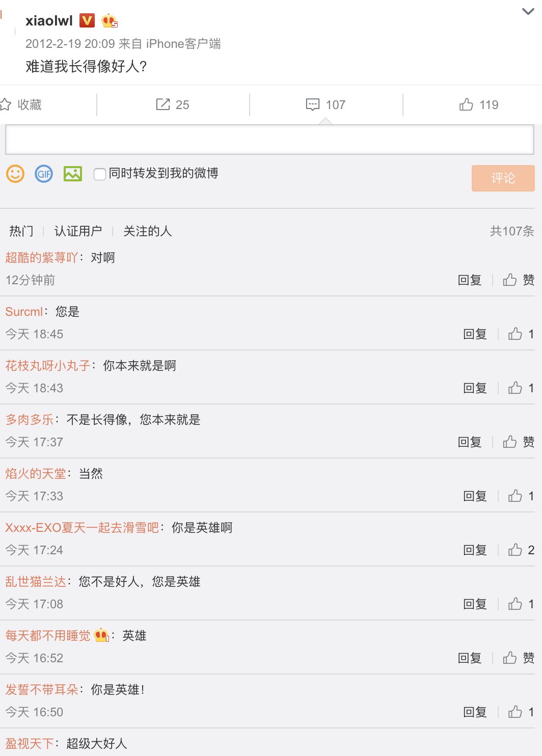Click the image upload icon
The height and width of the screenshot is (756, 542).
click(73, 174)
